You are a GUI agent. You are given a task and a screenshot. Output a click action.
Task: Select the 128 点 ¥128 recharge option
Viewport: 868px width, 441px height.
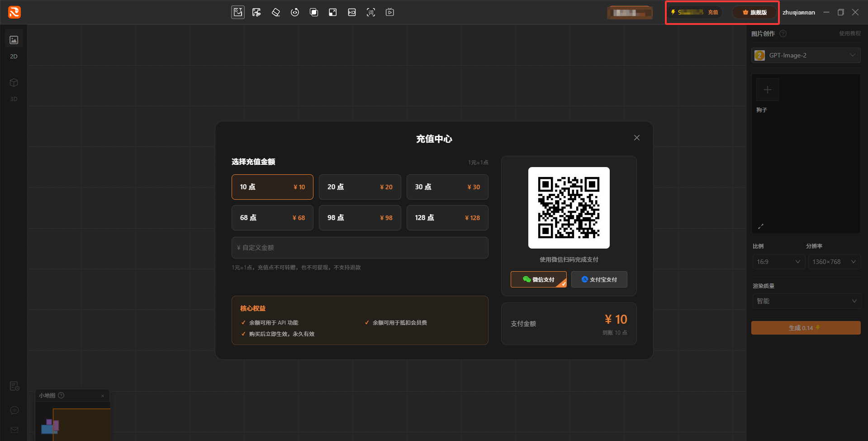[x=447, y=218]
